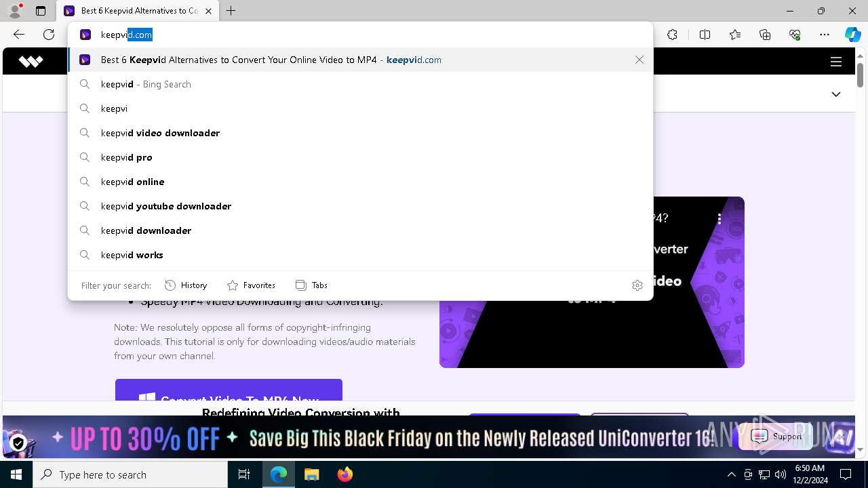
Task: Play the MP4 converter video thumbnail
Action: coord(592,283)
